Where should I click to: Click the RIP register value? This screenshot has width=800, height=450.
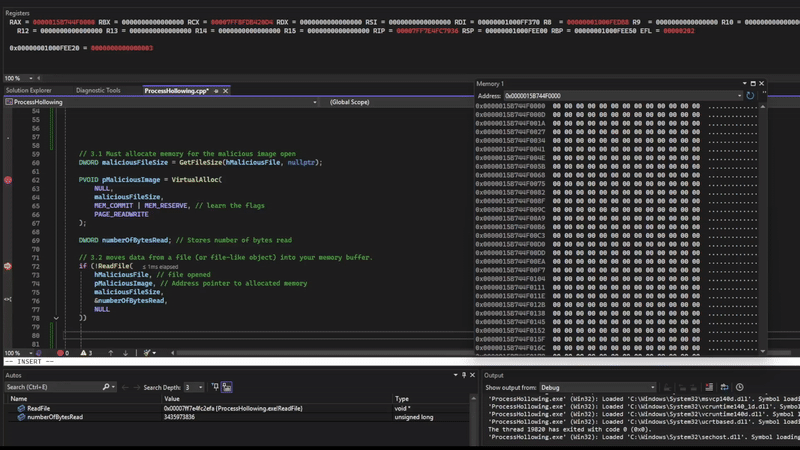pos(427,31)
